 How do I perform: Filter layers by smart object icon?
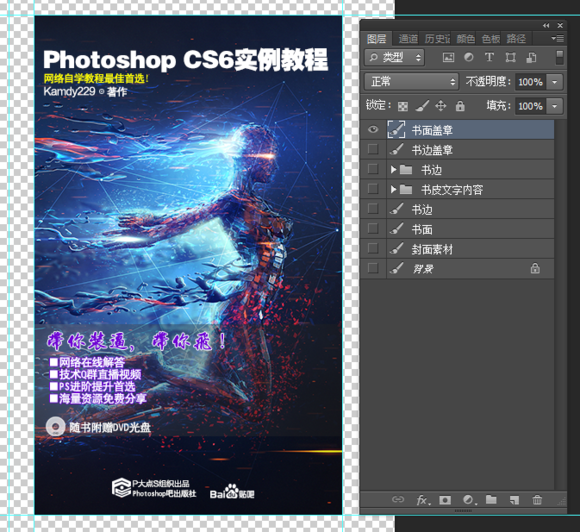coord(532,57)
